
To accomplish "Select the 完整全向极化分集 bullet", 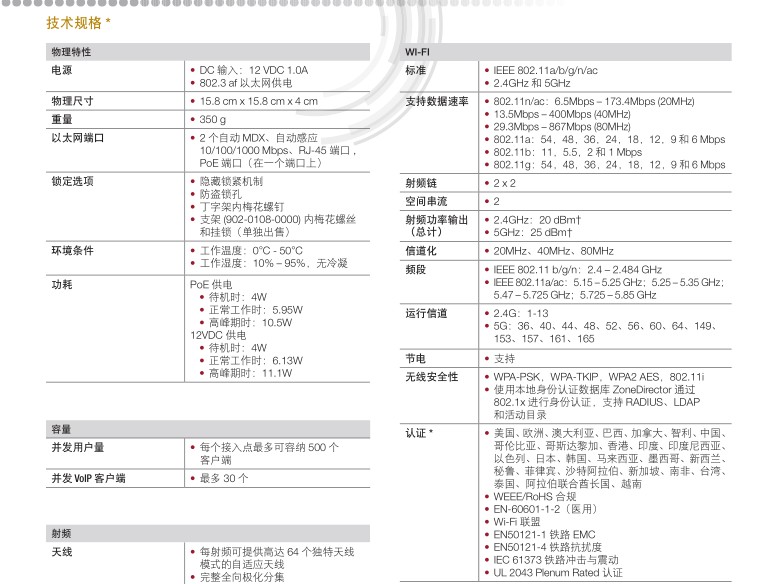I will point(242,577).
